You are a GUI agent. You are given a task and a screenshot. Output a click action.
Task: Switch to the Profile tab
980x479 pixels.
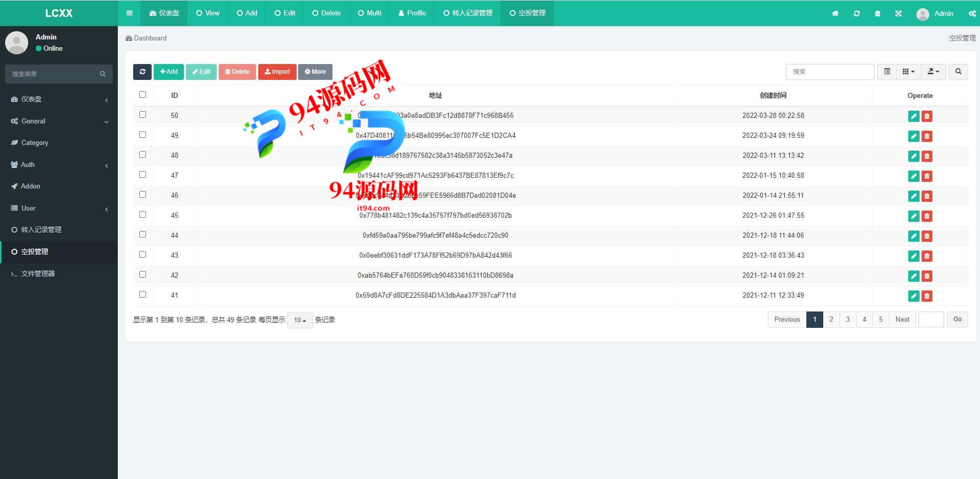pyautogui.click(x=412, y=13)
